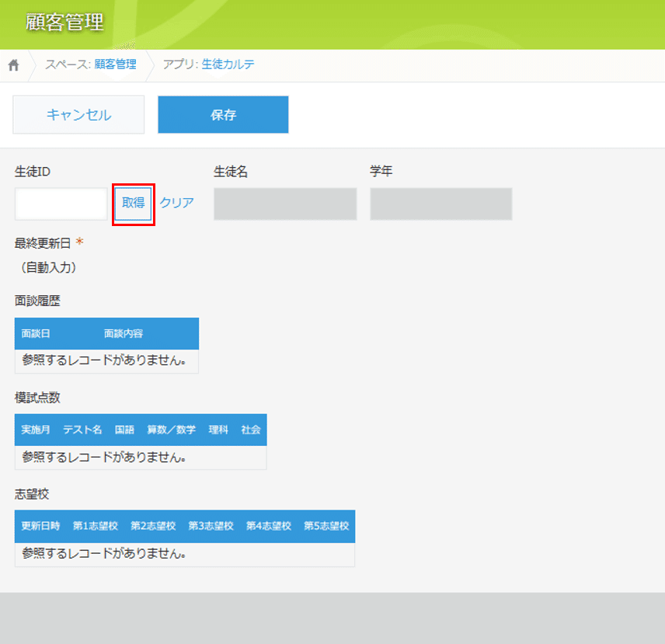
Task: Click the 顧客管理 page title
Action: [x=64, y=23]
